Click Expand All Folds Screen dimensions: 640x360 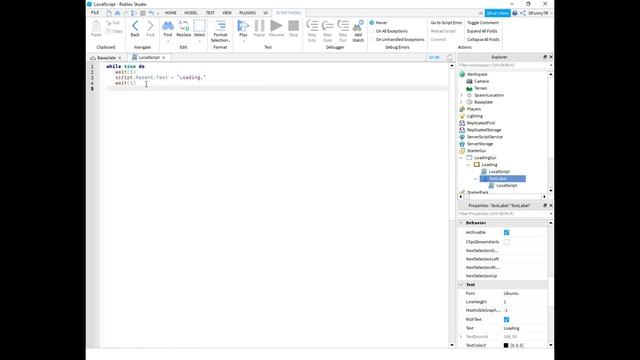(x=482, y=31)
